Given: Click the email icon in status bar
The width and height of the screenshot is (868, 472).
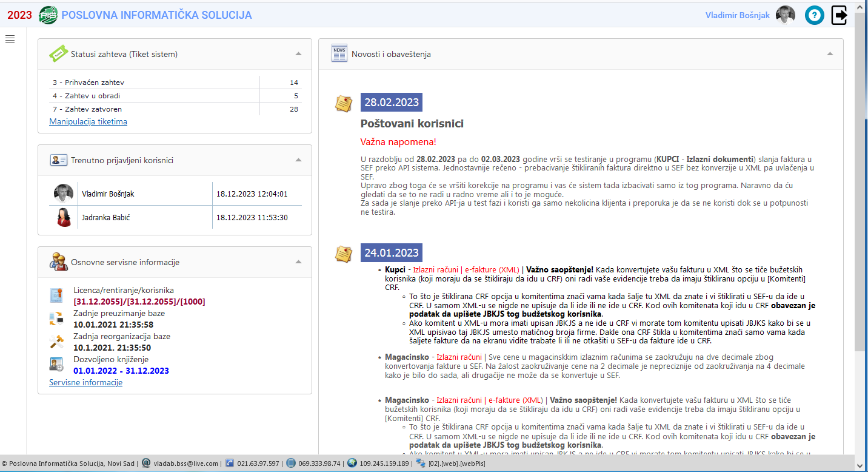Looking at the screenshot, I should point(146,464).
